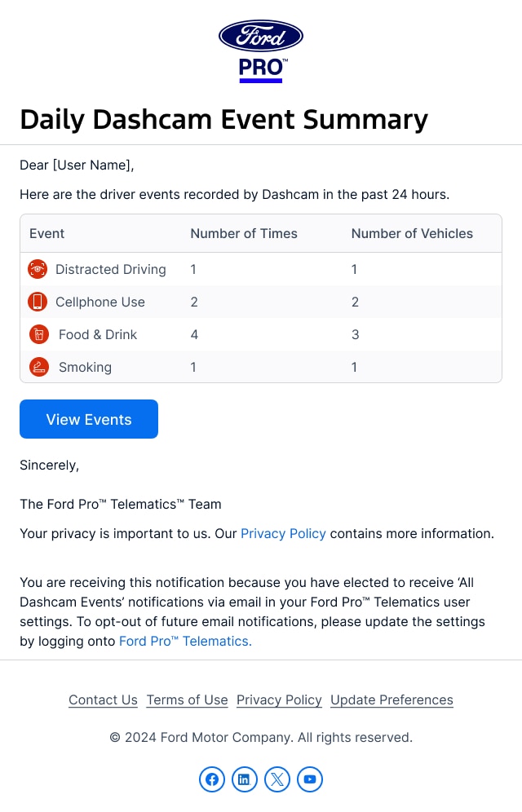
Task: Open the Terms of Use footer link
Action: [187, 700]
